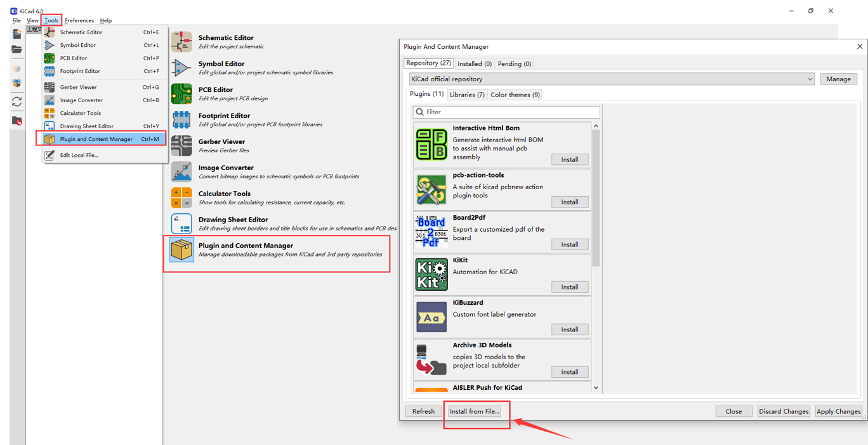The height and width of the screenshot is (445, 868).
Task: Open the Color themes (9) tab
Action: tap(515, 95)
